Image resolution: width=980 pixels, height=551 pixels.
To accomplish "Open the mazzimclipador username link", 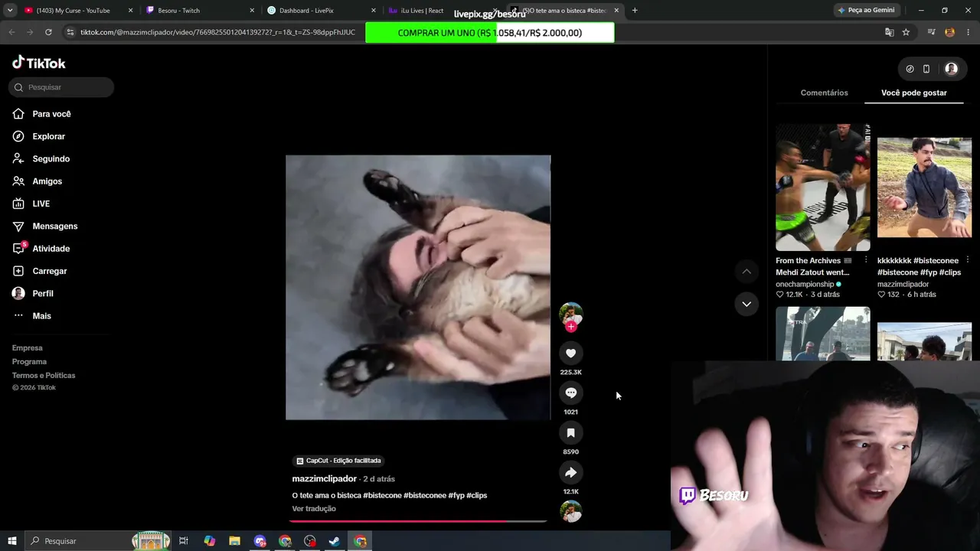I will [x=324, y=479].
